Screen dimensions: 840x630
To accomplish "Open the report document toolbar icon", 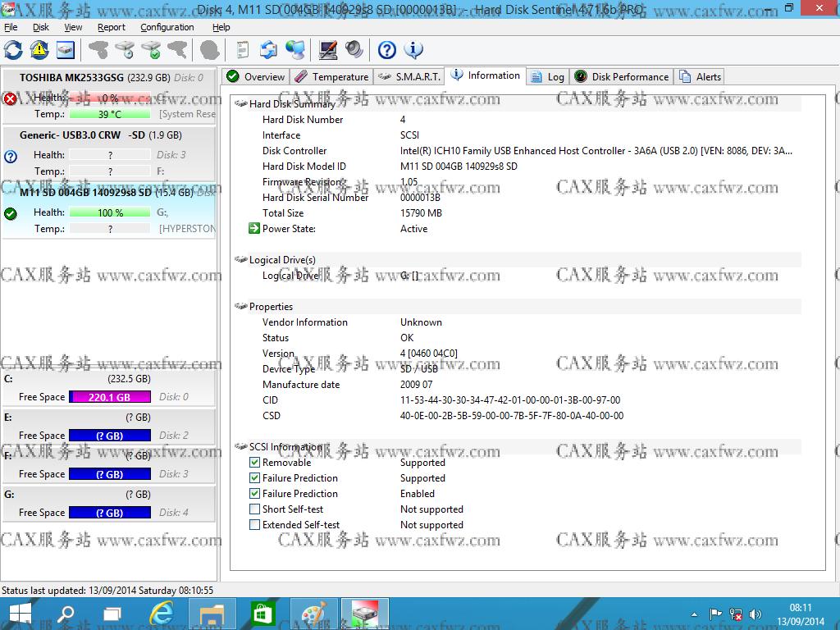I will click(x=242, y=50).
